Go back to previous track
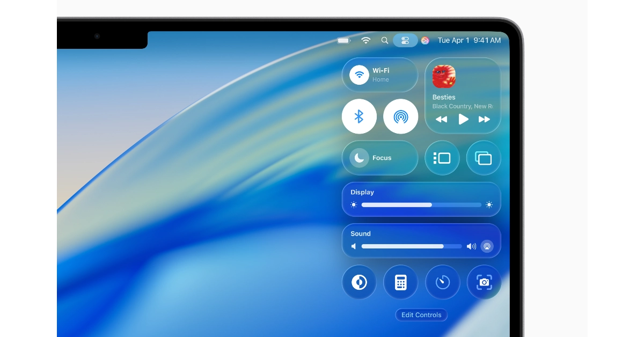 [x=441, y=119]
